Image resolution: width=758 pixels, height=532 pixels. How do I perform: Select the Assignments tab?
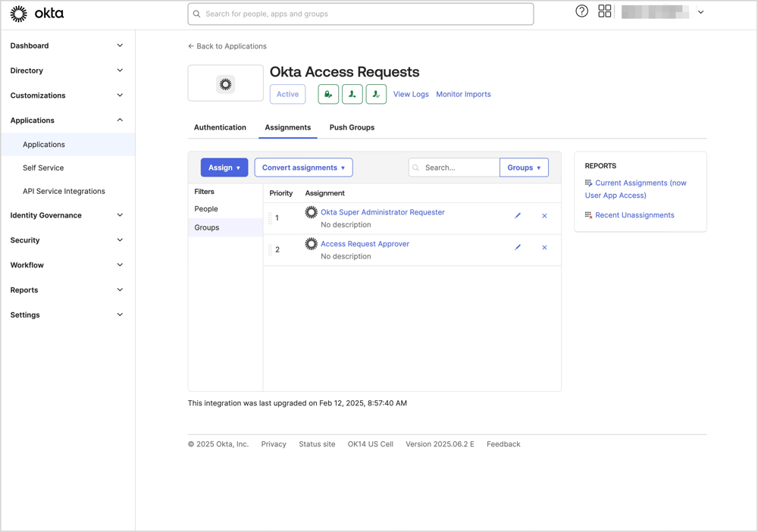(287, 127)
